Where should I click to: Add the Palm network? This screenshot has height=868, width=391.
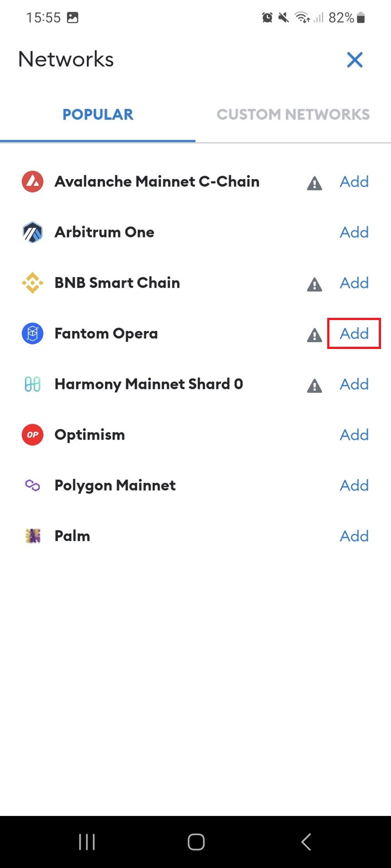coord(354,536)
